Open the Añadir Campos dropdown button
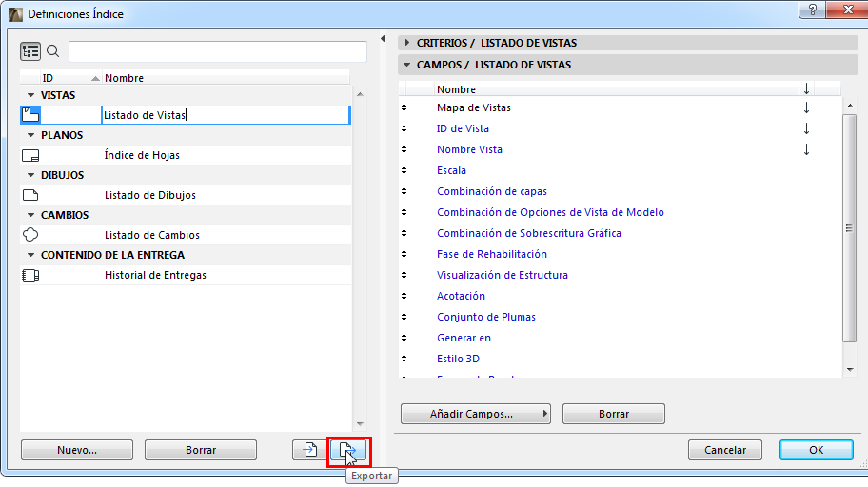 [476, 414]
